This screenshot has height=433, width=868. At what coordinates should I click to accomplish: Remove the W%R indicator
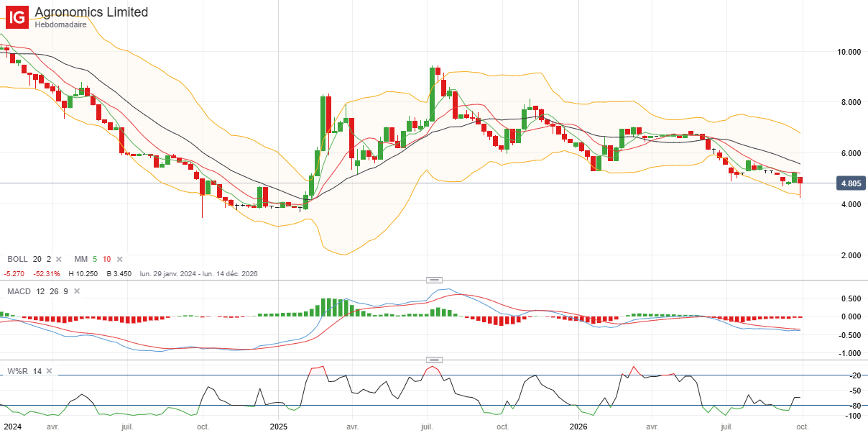(x=49, y=371)
